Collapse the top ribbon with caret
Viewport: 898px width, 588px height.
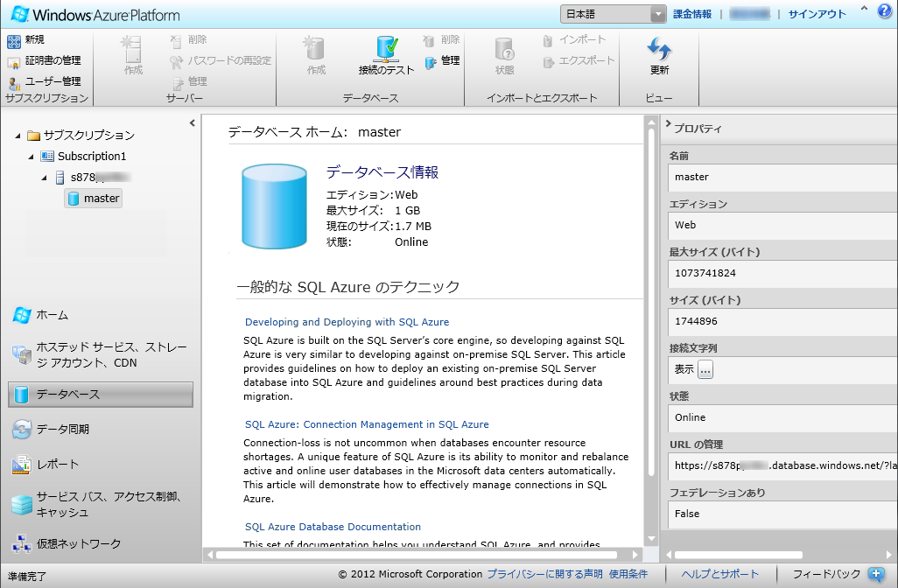pyautogui.click(x=864, y=9)
